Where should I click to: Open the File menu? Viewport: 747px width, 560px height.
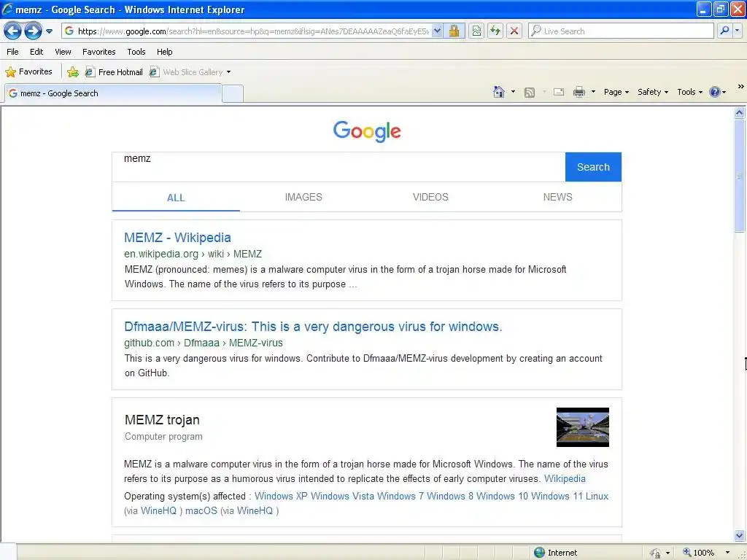point(13,52)
